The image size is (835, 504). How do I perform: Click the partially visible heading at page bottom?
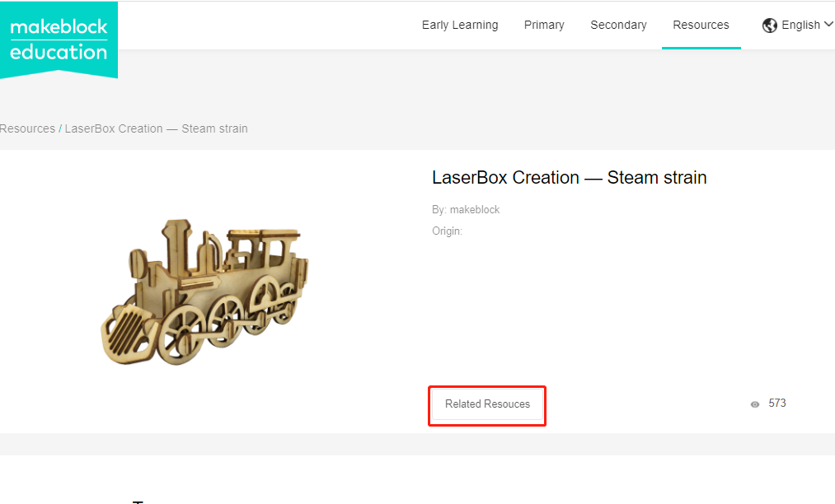point(138,500)
